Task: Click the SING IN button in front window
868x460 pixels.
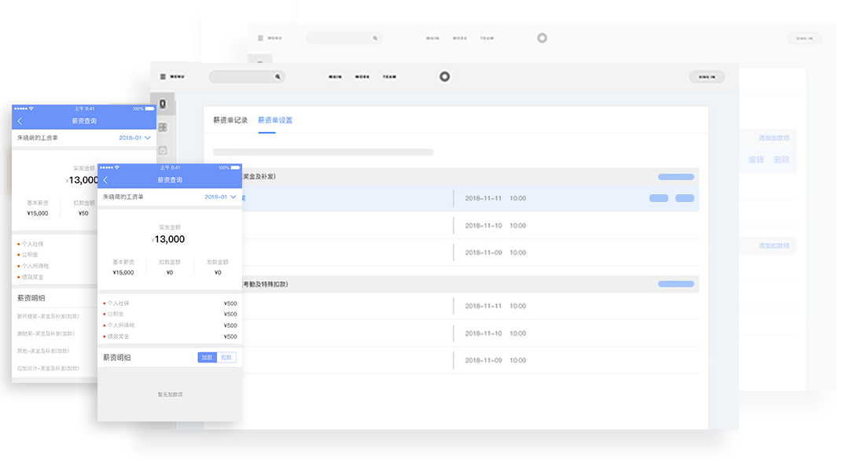Action: pos(707,77)
